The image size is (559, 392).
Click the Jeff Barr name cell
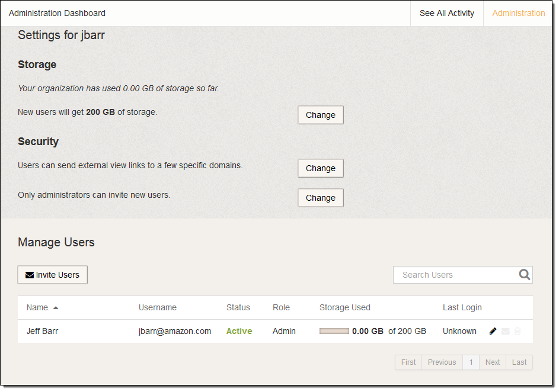pos(42,331)
